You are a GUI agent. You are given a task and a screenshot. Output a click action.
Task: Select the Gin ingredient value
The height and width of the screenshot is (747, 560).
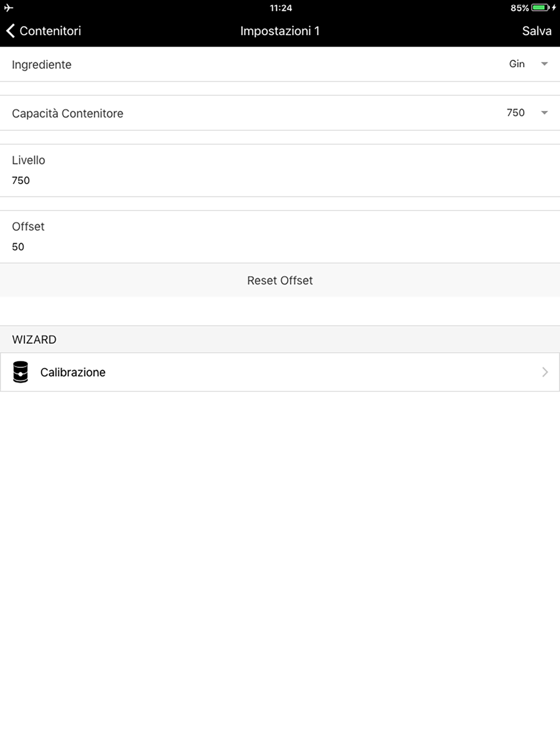click(x=517, y=64)
